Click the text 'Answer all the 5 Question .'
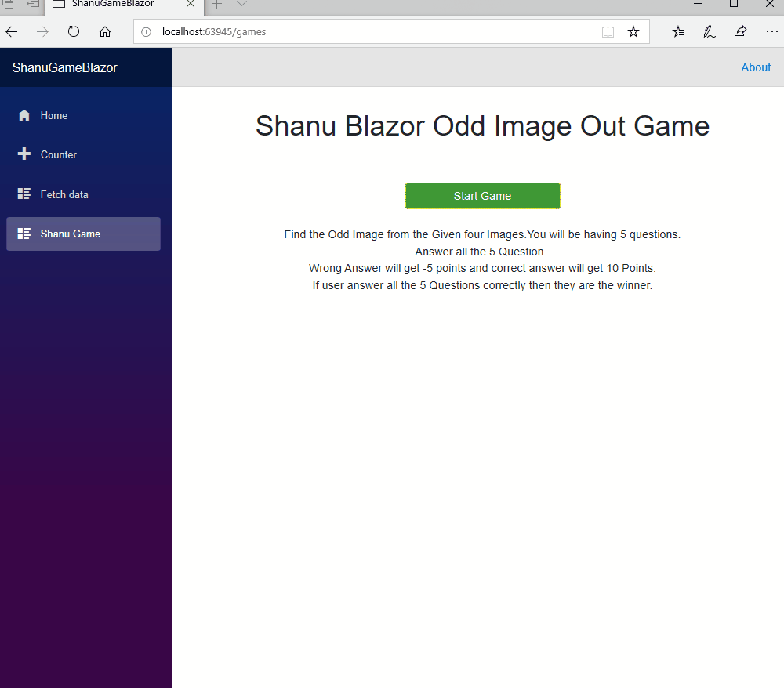The width and height of the screenshot is (784, 688). (482, 252)
